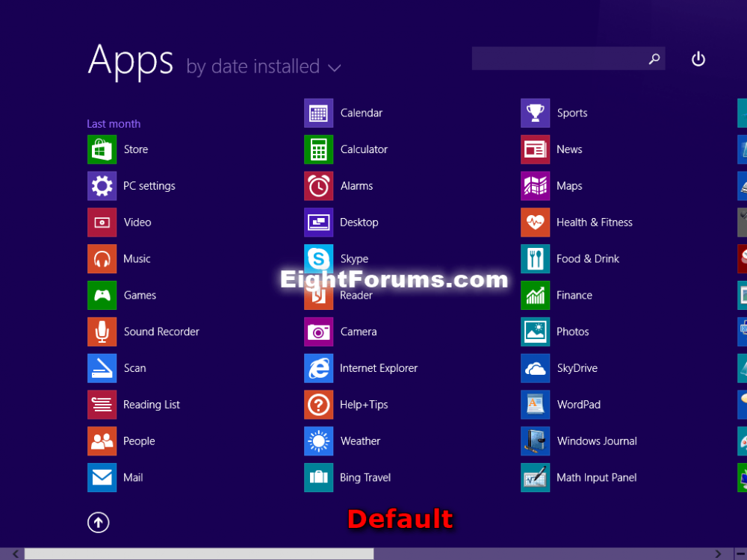Click the 'Calculator' label

364,149
